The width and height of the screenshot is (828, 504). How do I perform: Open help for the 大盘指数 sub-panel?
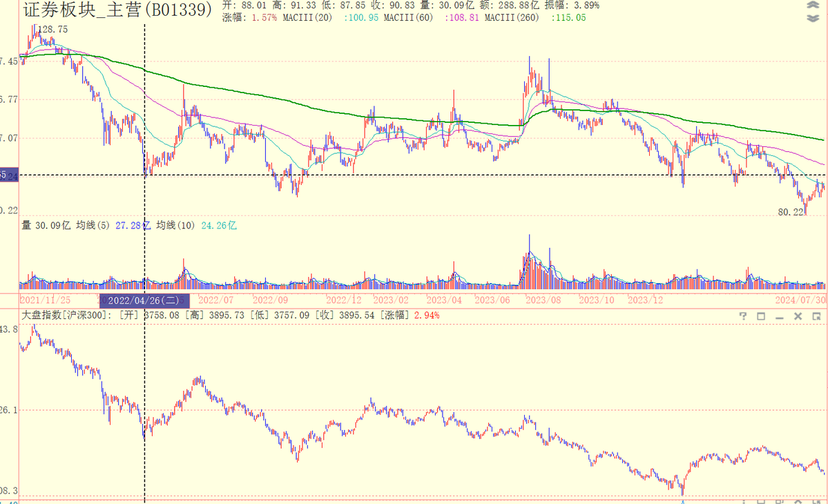tap(742, 316)
